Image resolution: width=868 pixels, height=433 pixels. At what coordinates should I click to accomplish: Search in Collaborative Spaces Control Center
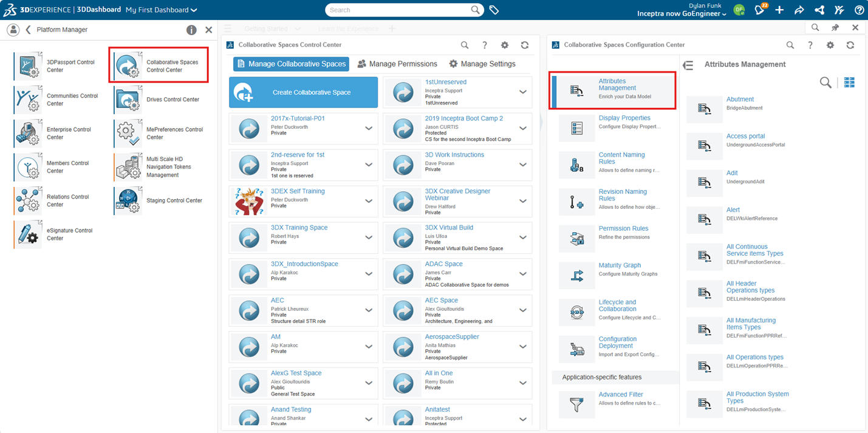(x=465, y=45)
